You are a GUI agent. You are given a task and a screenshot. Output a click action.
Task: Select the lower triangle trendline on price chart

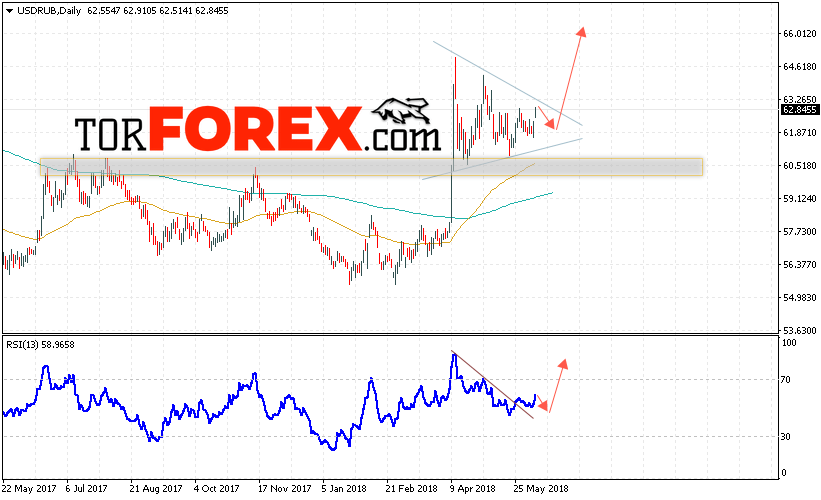[x=502, y=159]
